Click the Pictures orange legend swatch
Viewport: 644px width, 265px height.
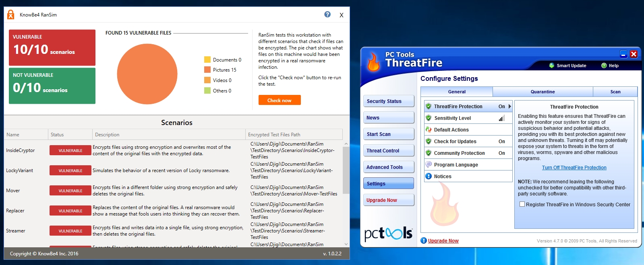point(207,70)
